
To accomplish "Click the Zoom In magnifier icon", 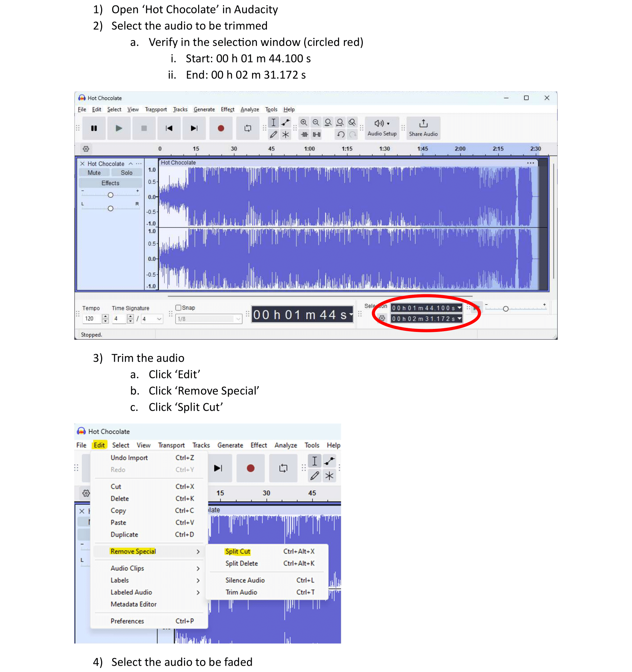I will (304, 122).
